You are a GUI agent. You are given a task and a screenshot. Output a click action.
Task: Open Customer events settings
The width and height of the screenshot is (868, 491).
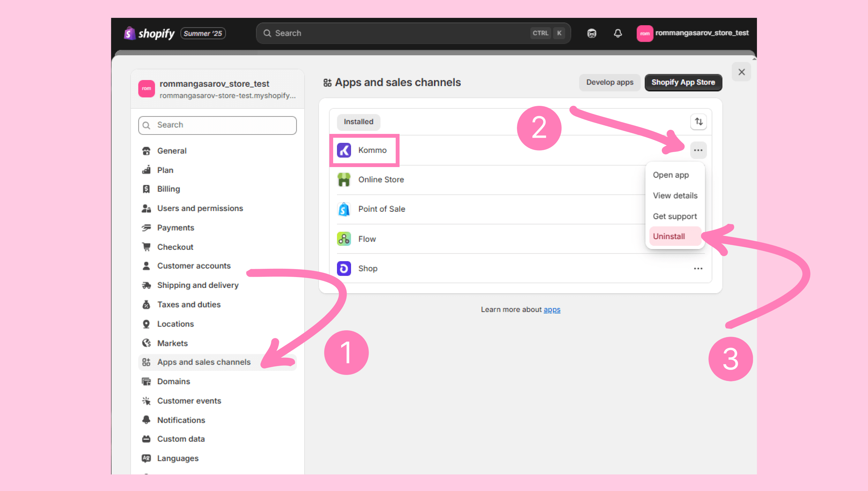[217, 401]
